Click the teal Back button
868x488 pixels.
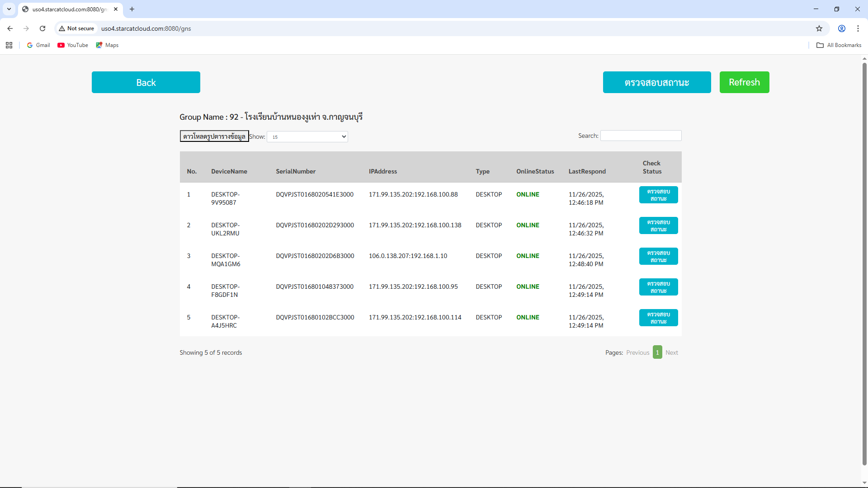(x=146, y=82)
